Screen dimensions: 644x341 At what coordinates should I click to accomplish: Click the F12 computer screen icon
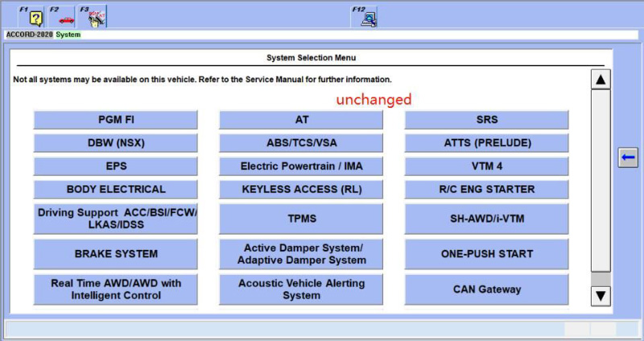pos(365,17)
